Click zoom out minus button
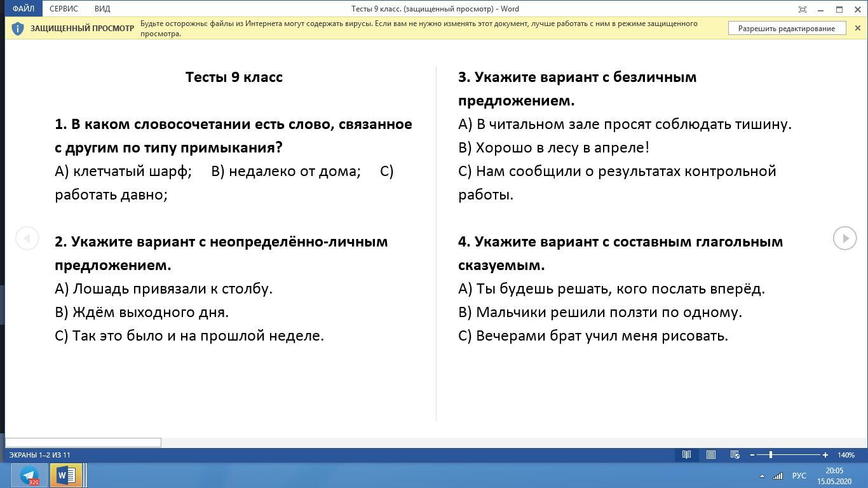The height and width of the screenshot is (488, 868). pyautogui.click(x=752, y=455)
